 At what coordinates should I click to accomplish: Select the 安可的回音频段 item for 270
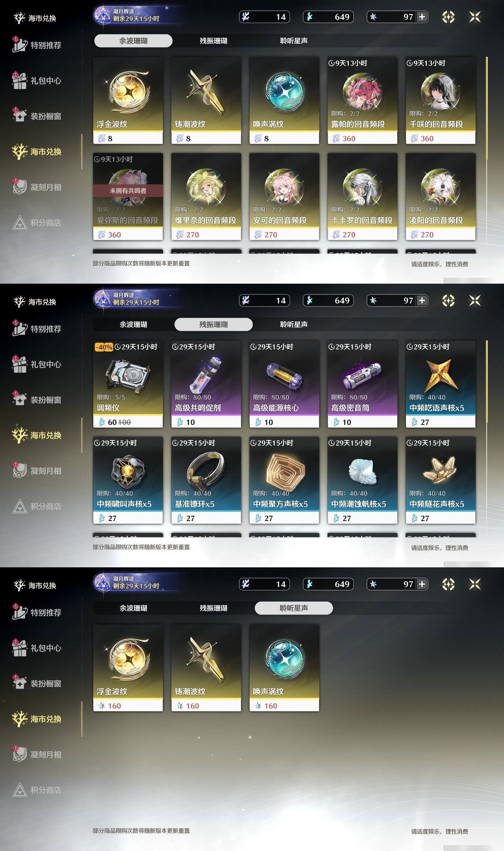(284, 197)
